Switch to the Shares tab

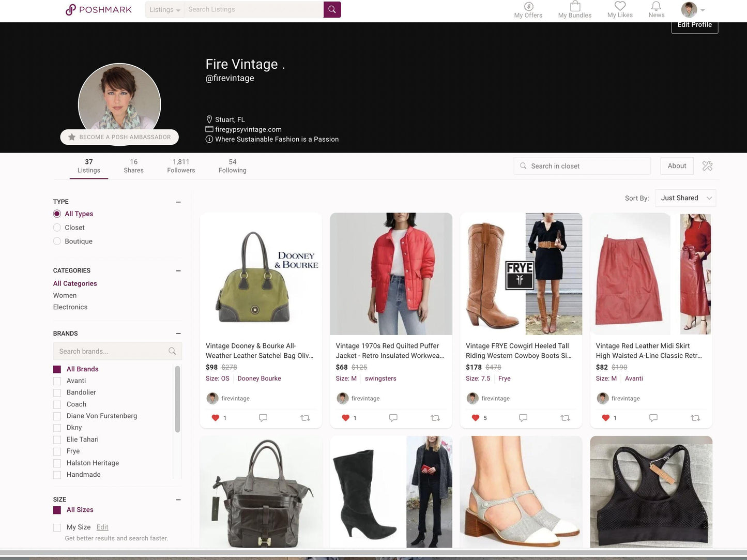133,165
